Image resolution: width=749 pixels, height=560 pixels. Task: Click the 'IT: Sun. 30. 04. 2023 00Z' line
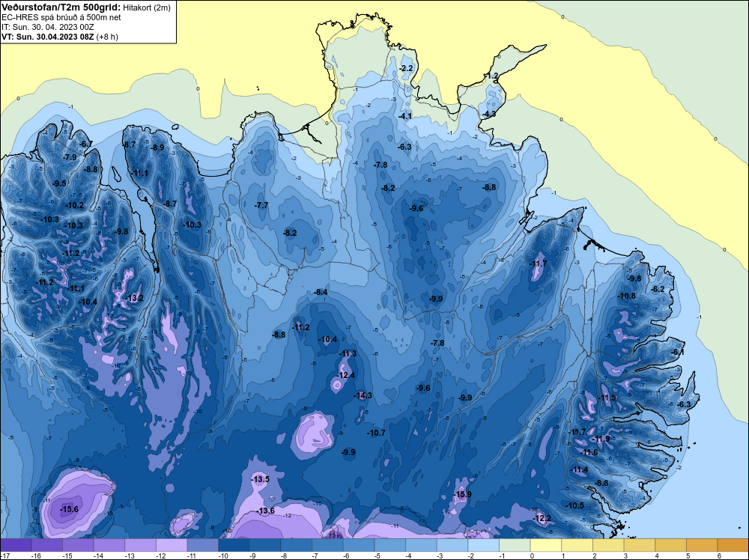tap(48, 27)
